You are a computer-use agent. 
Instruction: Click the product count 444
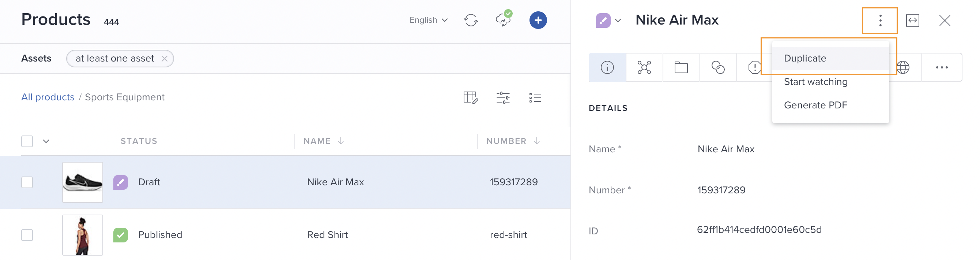pyautogui.click(x=112, y=22)
